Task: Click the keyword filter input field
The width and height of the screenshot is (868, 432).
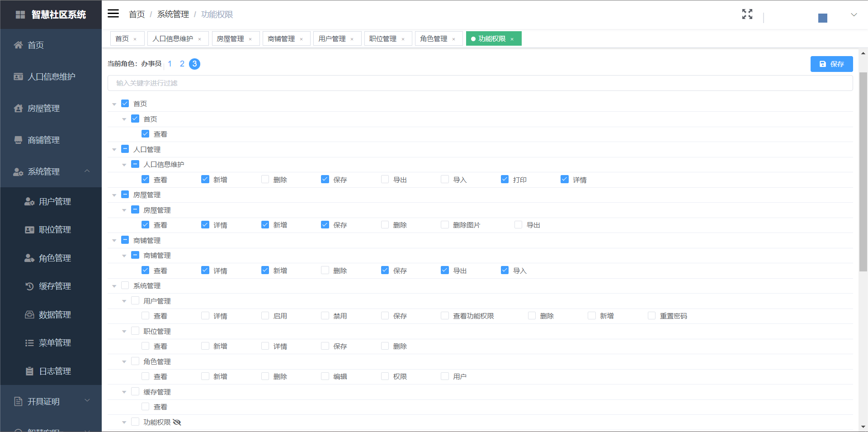Action: click(x=480, y=83)
